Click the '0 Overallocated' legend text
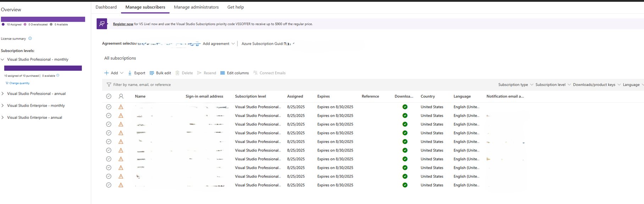Image resolution: width=644 pixels, height=204 pixels. point(38,24)
